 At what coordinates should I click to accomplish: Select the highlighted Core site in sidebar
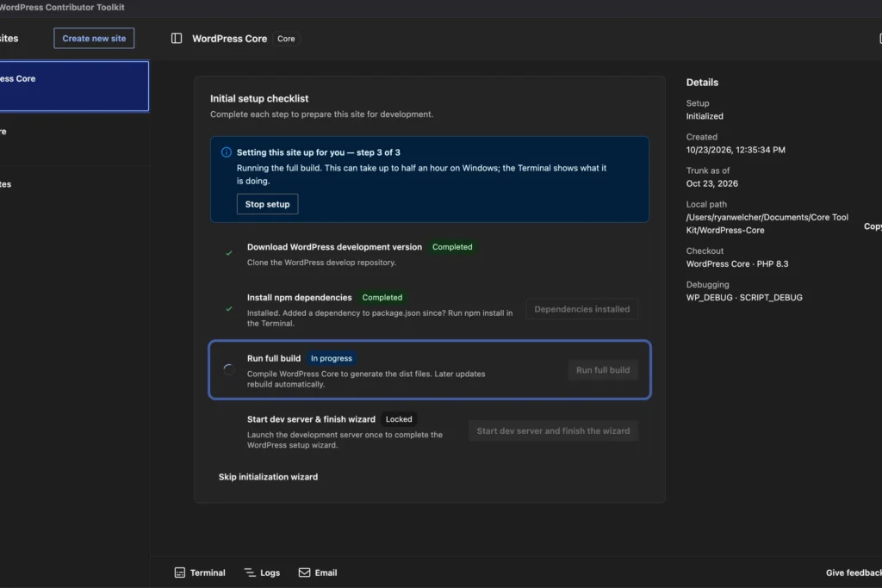pyautogui.click(x=74, y=86)
